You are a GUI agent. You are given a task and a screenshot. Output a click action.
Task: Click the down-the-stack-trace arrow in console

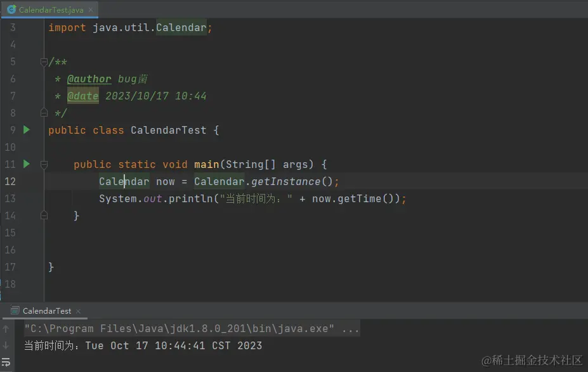pos(6,345)
